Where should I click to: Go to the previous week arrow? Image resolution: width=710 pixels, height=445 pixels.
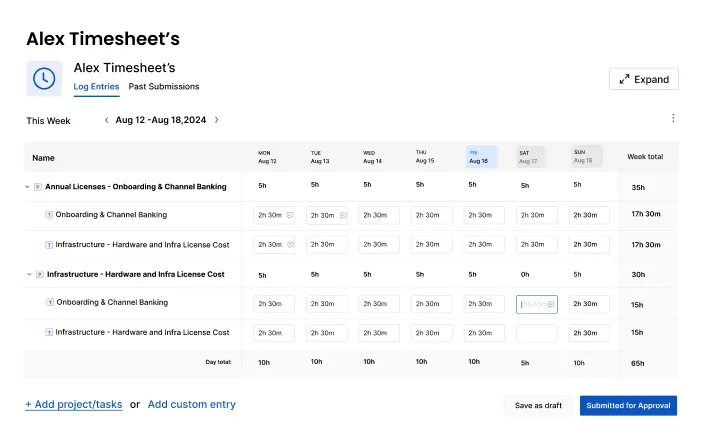click(107, 120)
